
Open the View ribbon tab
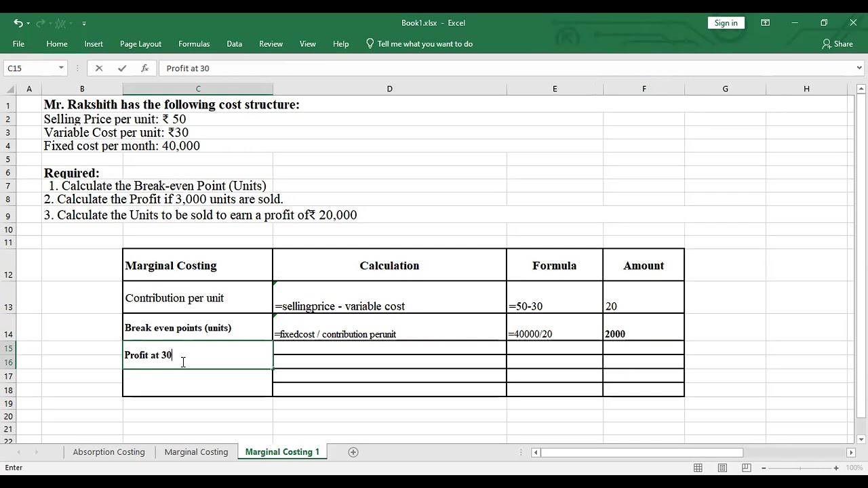tap(308, 44)
